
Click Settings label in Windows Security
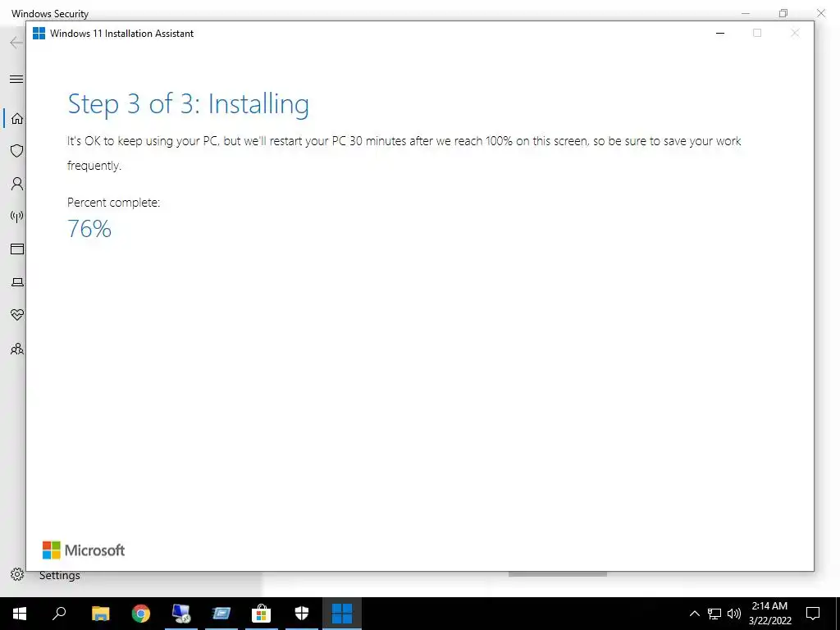click(x=59, y=575)
